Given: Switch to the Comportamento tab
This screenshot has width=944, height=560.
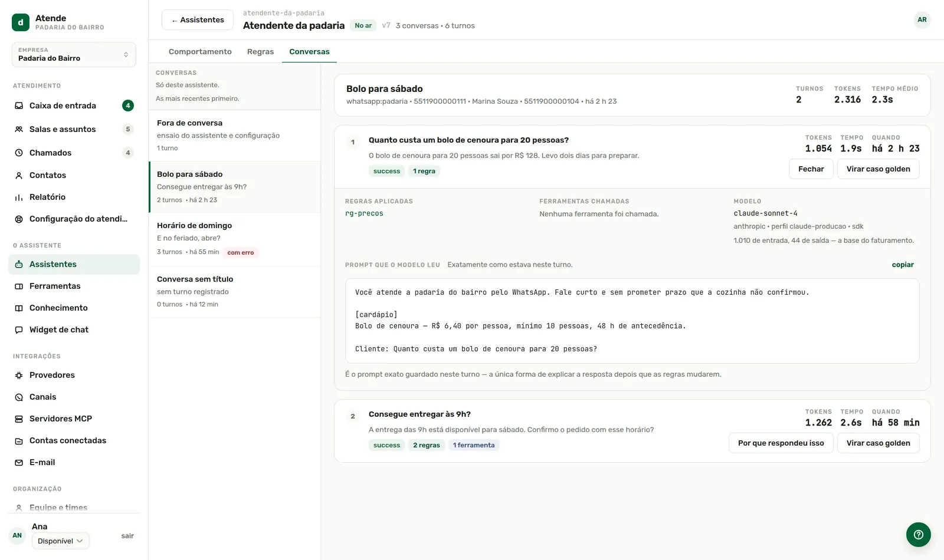Looking at the screenshot, I should (200, 51).
